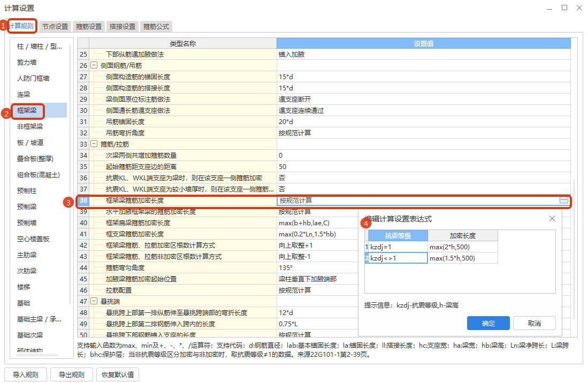
Task: Open the 搭接设置 tab
Action: point(123,26)
